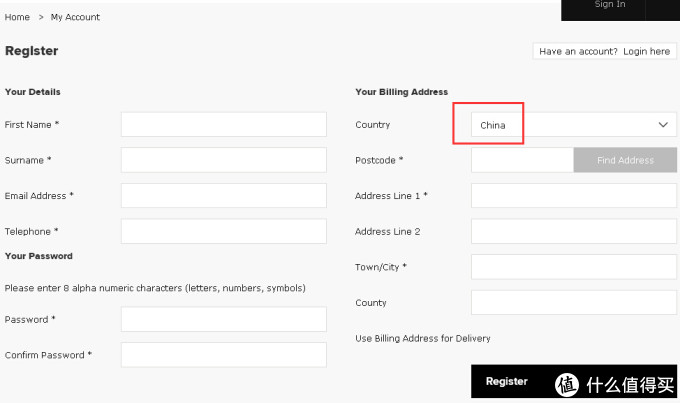
Task: Click the Find Address button
Action: (625, 160)
